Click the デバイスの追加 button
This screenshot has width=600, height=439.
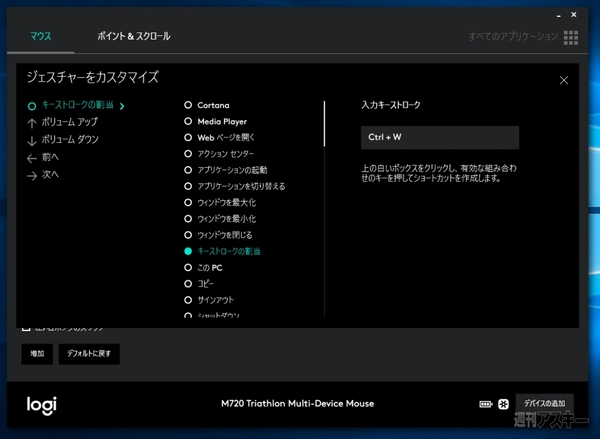(x=545, y=403)
